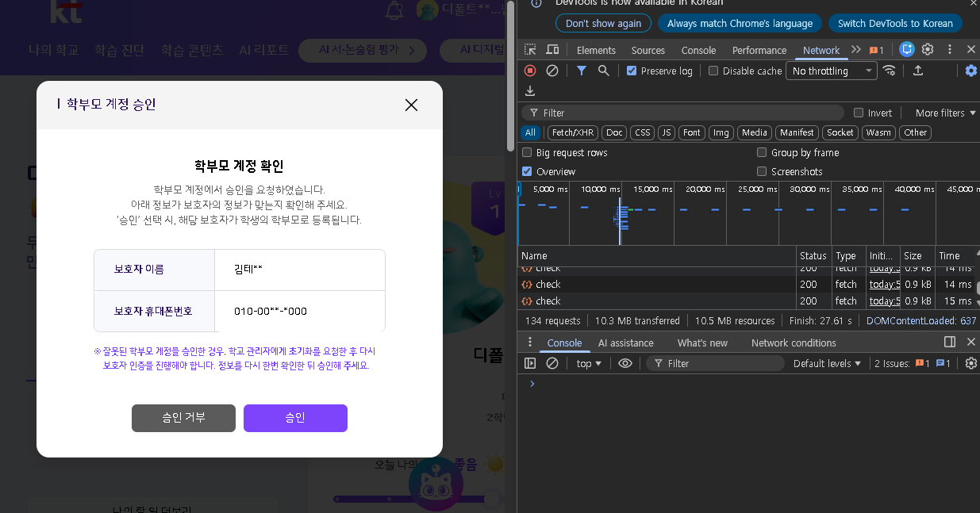980x513 pixels.
Task: Expand the Default levels dropdown
Action: [x=828, y=363]
